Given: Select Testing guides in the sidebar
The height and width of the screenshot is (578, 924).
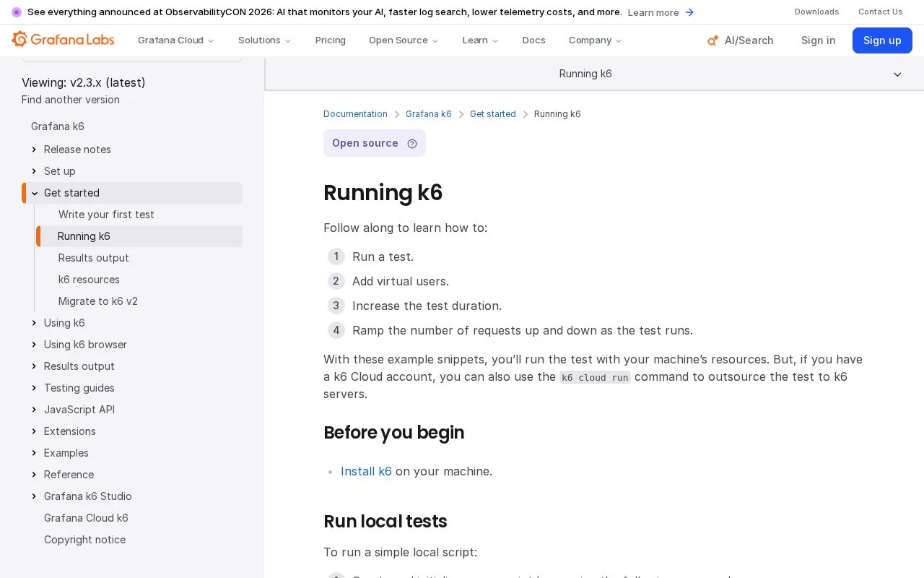Looking at the screenshot, I should coord(79,388).
